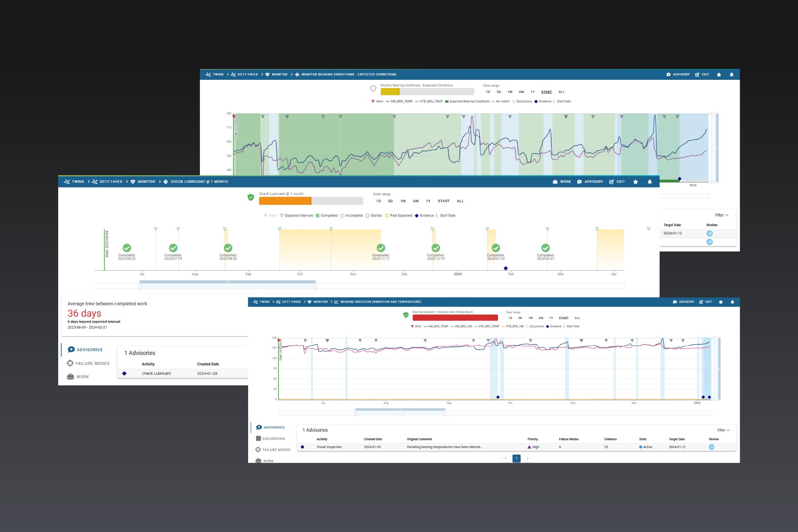Toggle the Evidence legend item
This screenshot has height=532, width=798.
[x=556, y=326]
